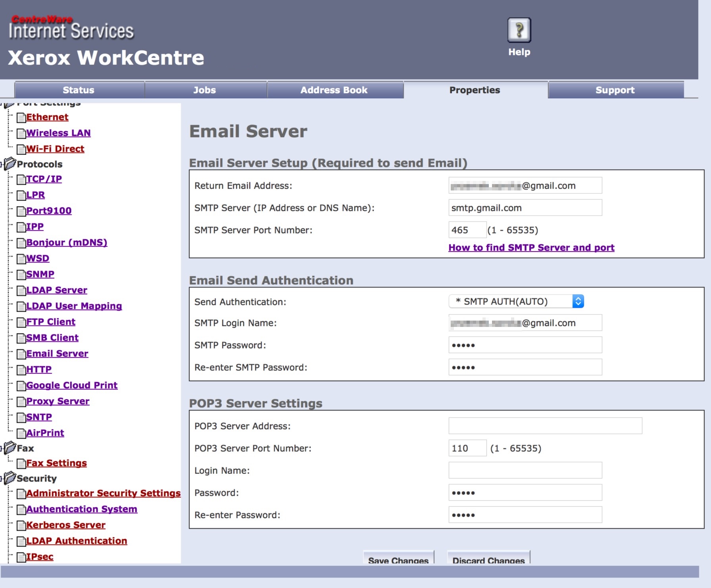Select the Properties tab
711x588 pixels.
coord(475,90)
